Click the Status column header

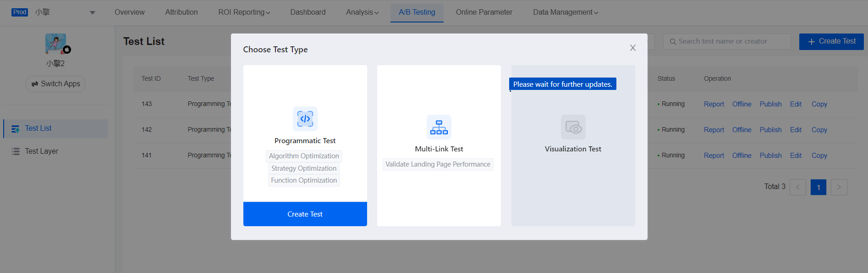tap(666, 79)
